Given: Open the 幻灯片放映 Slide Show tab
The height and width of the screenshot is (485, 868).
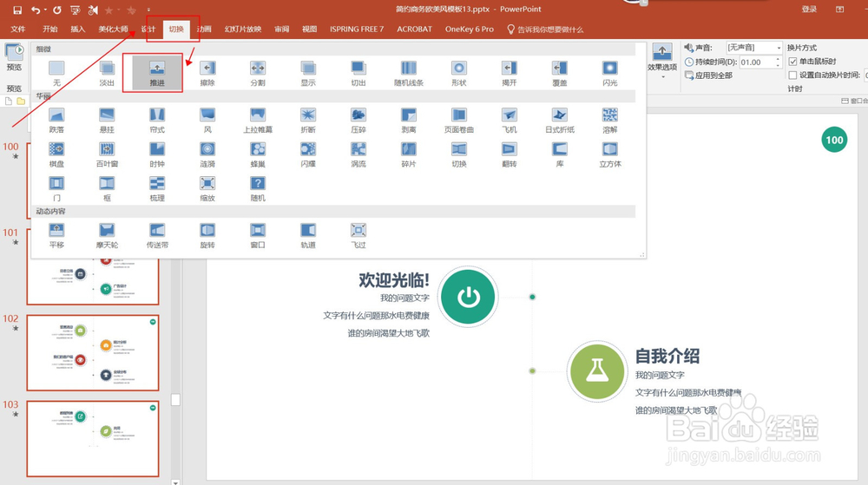Looking at the screenshot, I should (243, 29).
